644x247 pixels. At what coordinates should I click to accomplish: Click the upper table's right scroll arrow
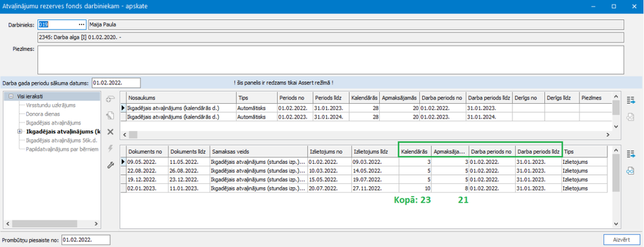coord(609,134)
